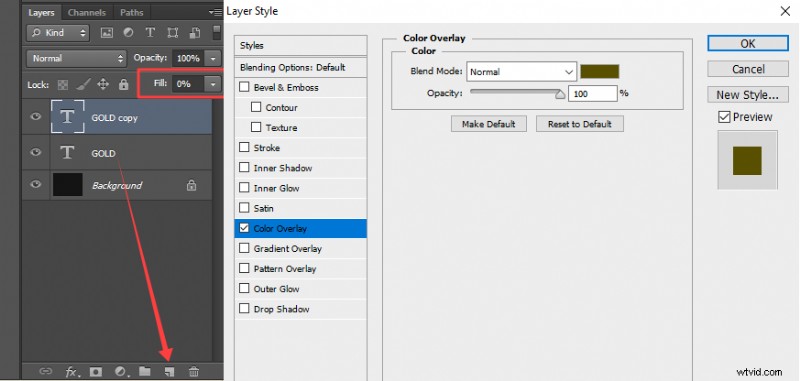Open the Fill percentage dropdown arrow
800x381 pixels.
click(x=213, y=84)
